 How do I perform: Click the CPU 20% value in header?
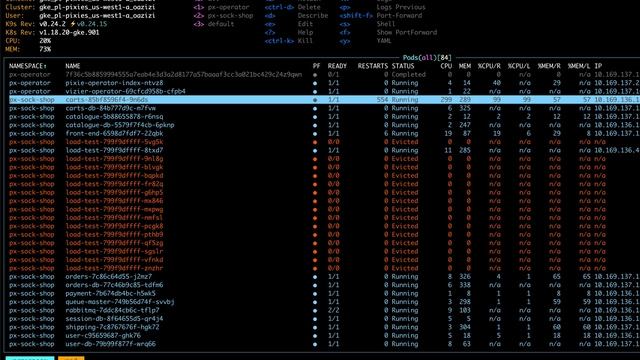click(x=45, y=41)
